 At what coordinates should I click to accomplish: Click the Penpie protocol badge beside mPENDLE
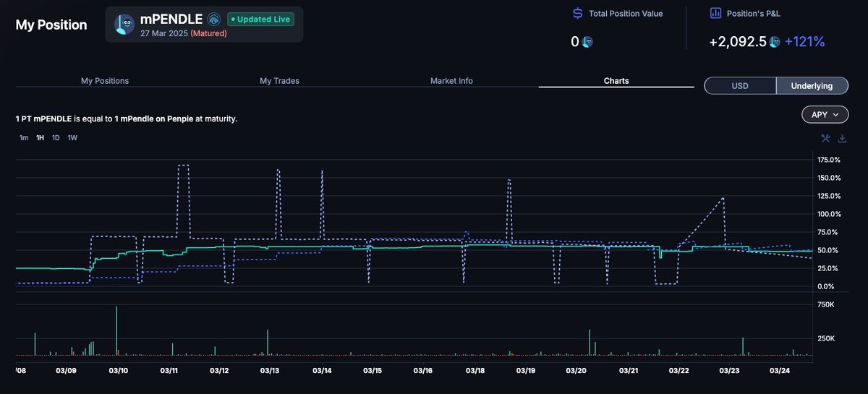click(213, 19)
